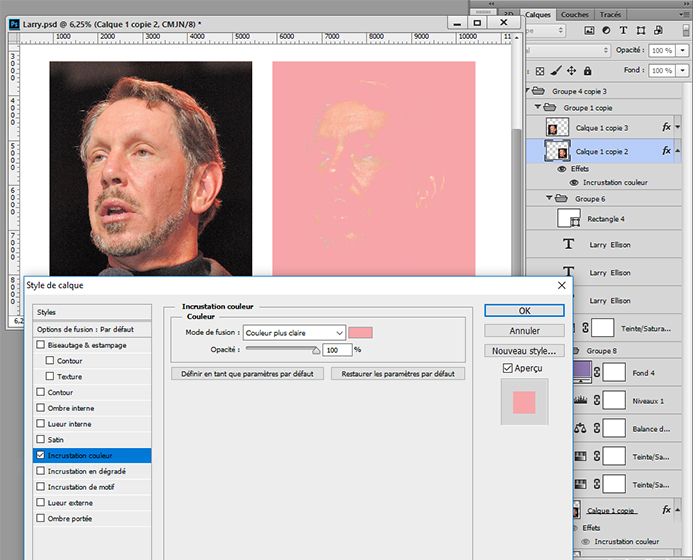Collapse Groupe 4 copie 3 group
Viewport: 693px width, 560px height.
tap(528, 91)
